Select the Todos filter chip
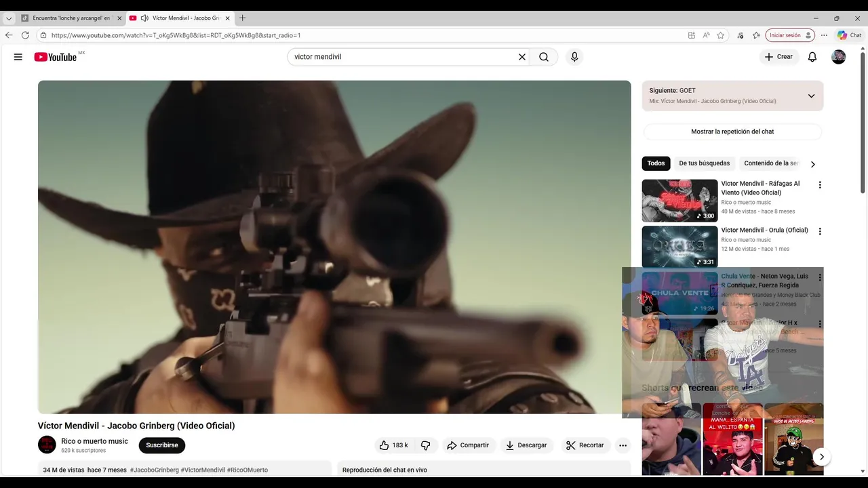Viewport: 868px width, 488px height. click(x=656, y=163)
